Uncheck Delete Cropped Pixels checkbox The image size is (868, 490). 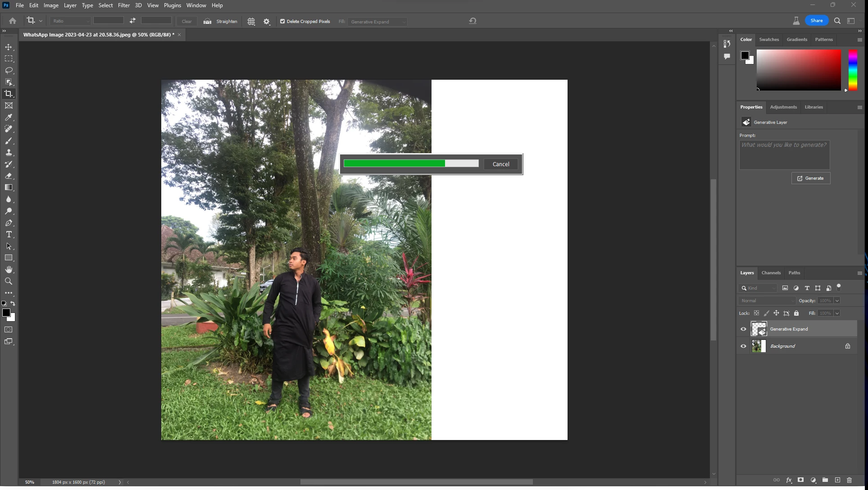(x=282, y=21)
